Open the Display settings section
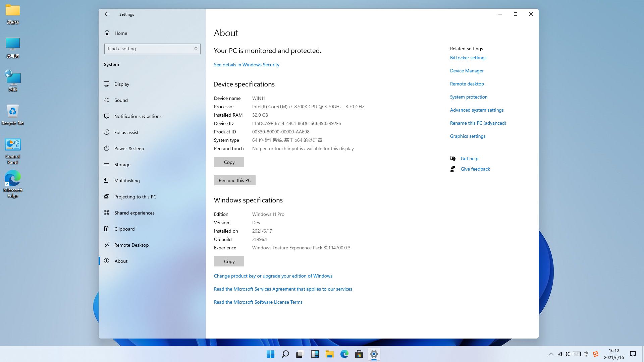Image resolution: width=644 pixels, height=362 pixels. (121, 84)
